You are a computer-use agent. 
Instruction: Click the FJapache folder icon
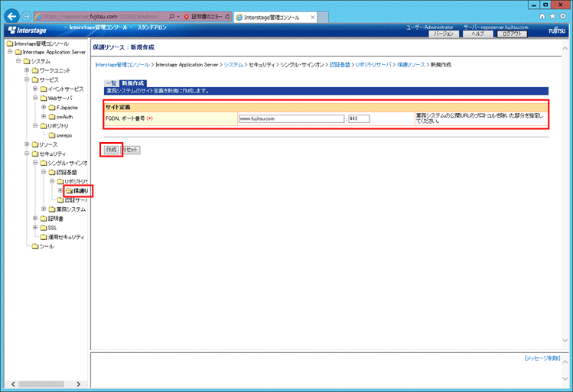click(51, 108)
